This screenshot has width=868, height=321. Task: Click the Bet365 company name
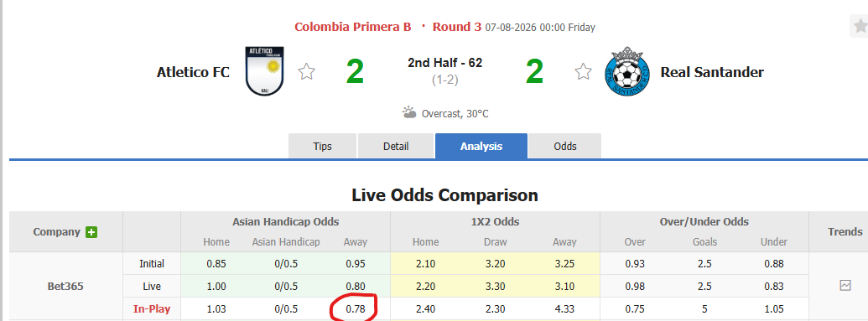coord(66,287)
